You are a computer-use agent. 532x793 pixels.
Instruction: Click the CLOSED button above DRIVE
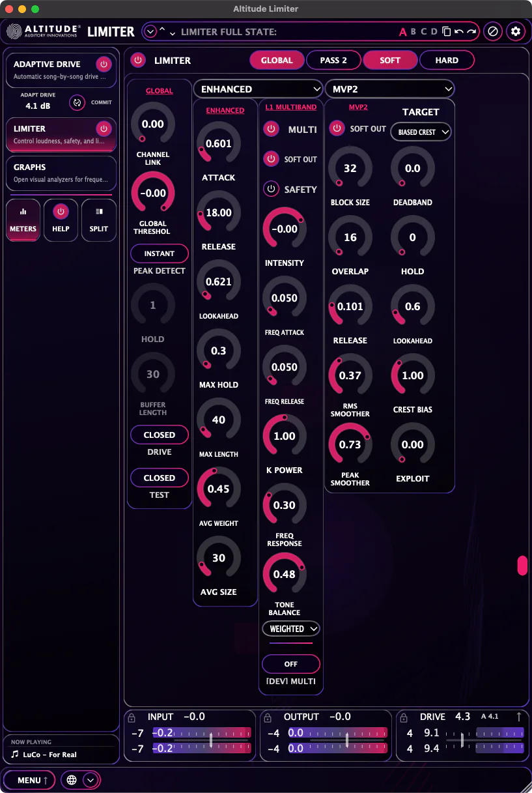(160, 435)
